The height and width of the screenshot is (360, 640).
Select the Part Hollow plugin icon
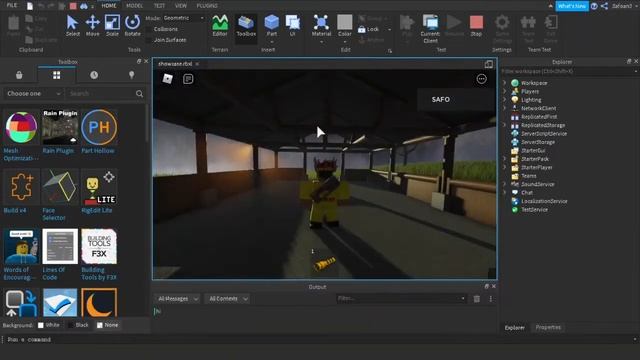pos(99,127)
